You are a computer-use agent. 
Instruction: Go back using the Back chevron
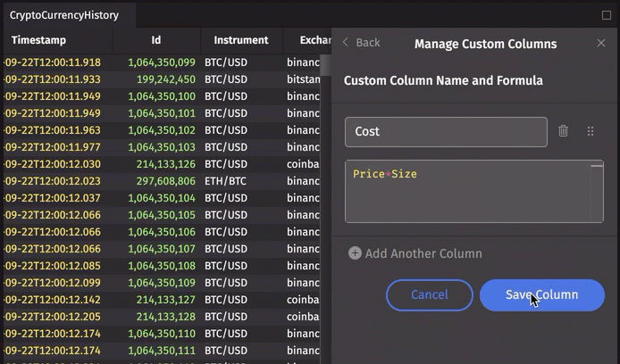[x=348, y=43]
